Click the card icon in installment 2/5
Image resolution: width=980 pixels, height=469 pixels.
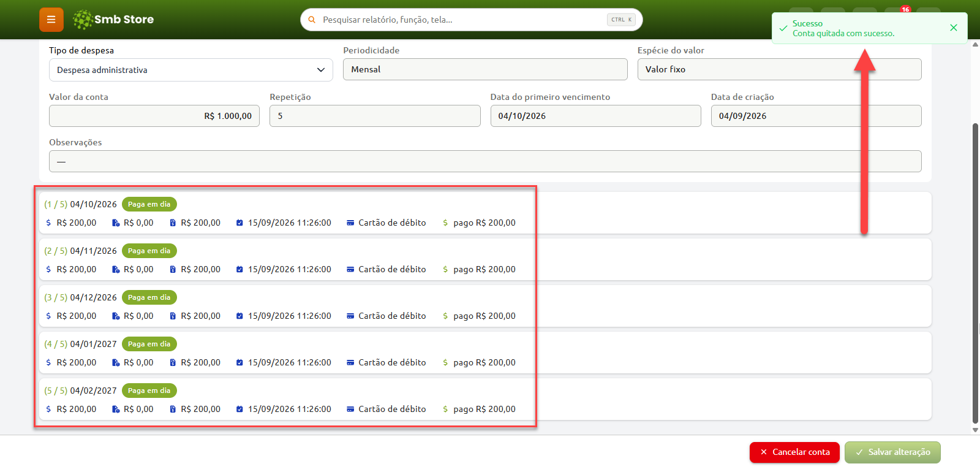350,269
